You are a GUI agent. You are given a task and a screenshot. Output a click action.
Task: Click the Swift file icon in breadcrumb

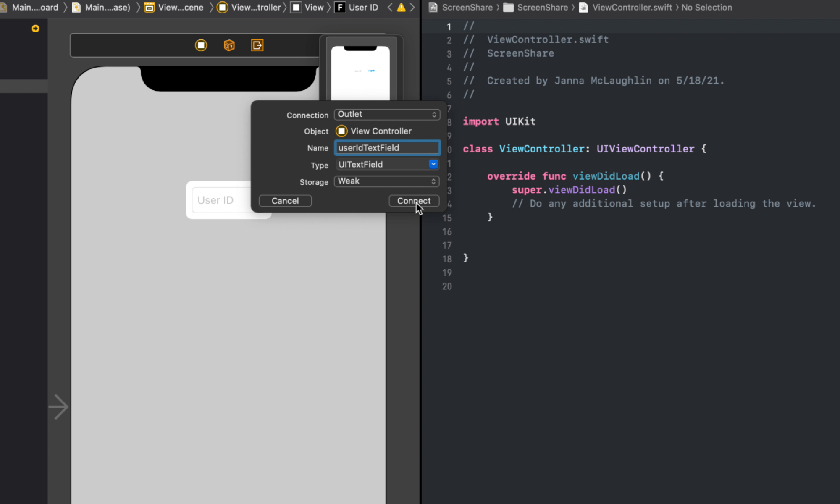point(583,8)
